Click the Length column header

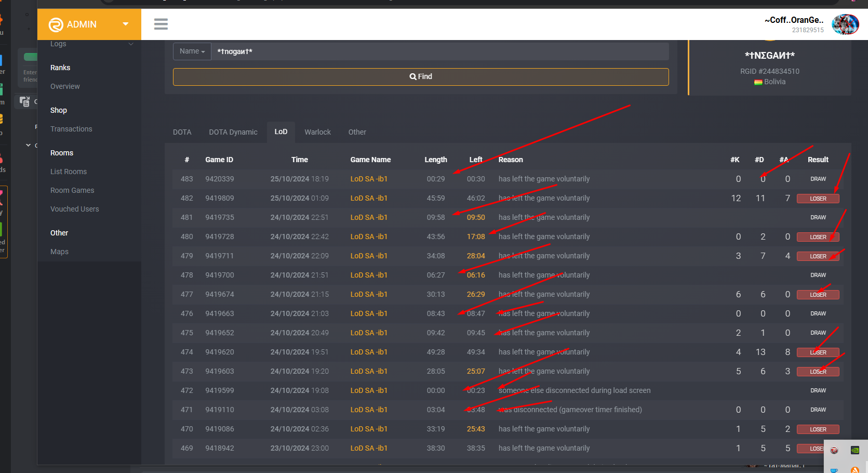pyautogui.click(x=436, y=160)
